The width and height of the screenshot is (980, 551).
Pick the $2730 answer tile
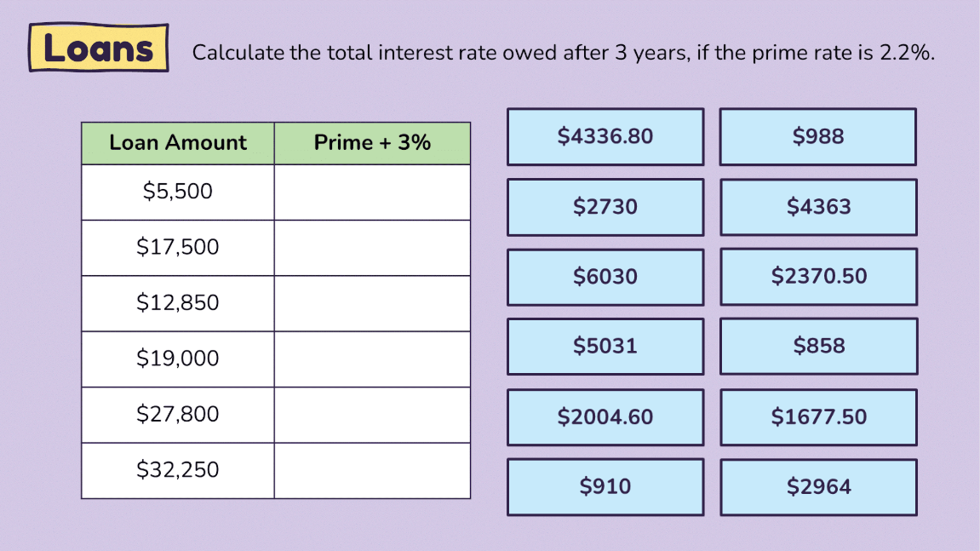[x=605, y=207]
